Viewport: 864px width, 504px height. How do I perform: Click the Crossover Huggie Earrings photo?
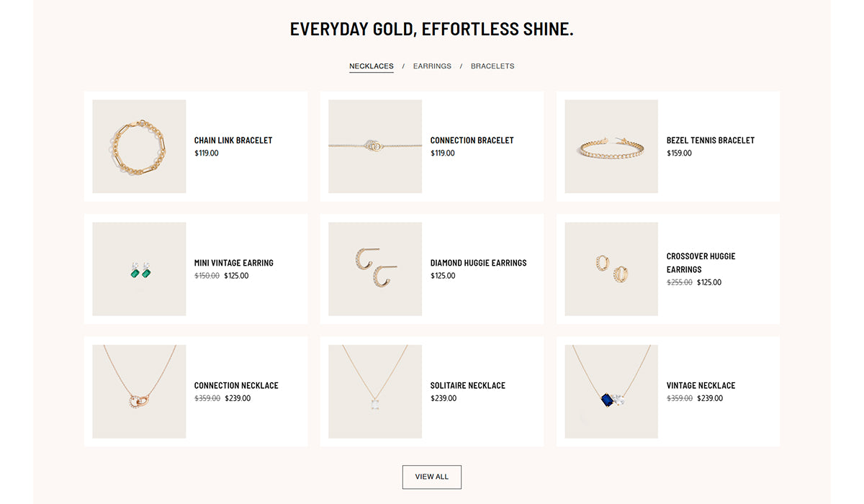[611, 269]
